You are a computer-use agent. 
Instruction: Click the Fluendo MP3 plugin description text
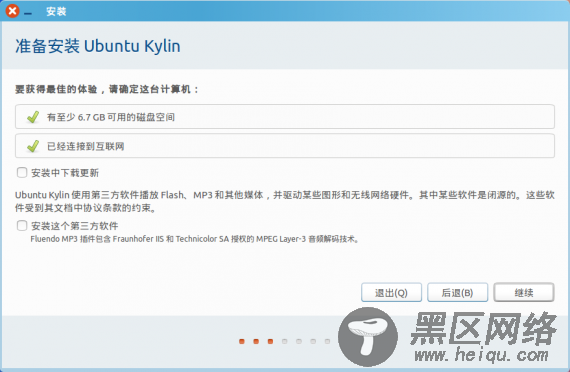(195, 239)
